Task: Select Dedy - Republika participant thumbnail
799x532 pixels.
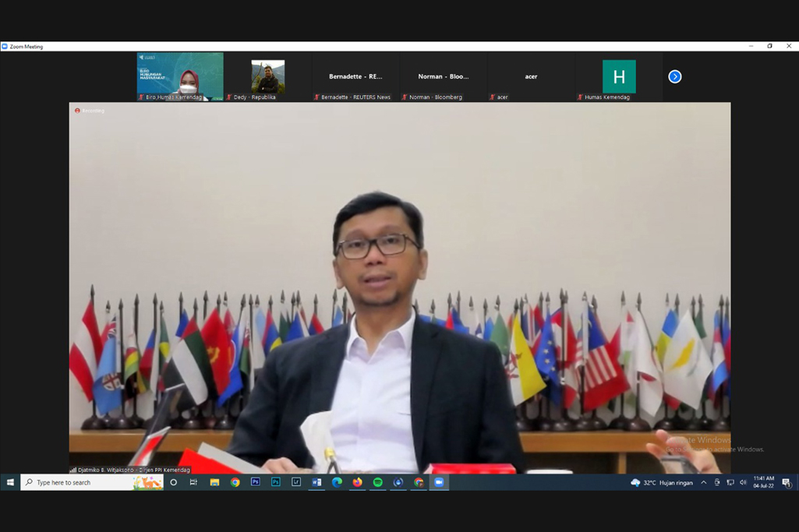Action: [x=267, y=77]
